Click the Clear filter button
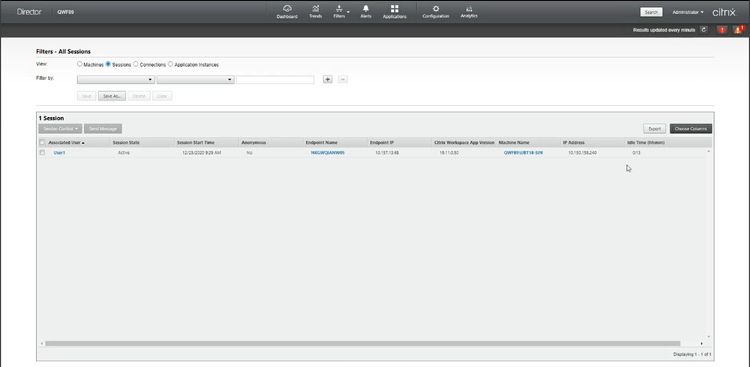This screenshot has width=750, height=367. pos(162,96)
